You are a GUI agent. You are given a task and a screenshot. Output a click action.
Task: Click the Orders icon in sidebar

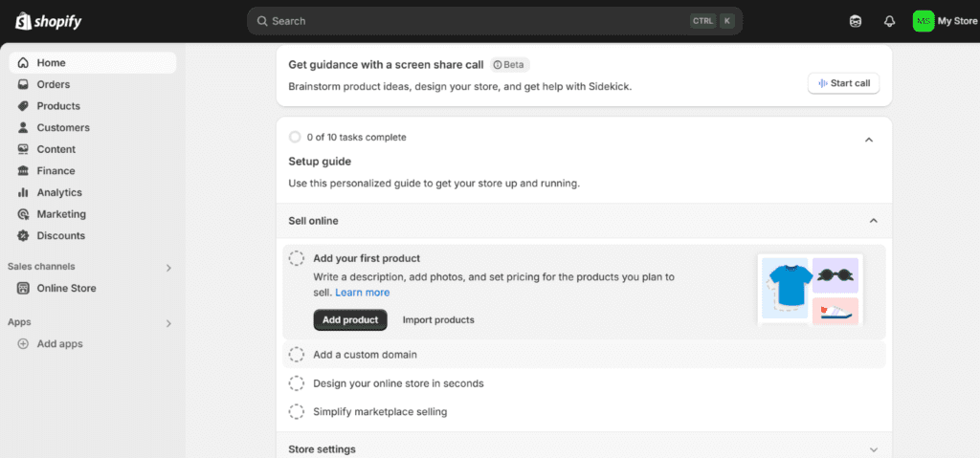pyautogui.click(x=24, y=84)
